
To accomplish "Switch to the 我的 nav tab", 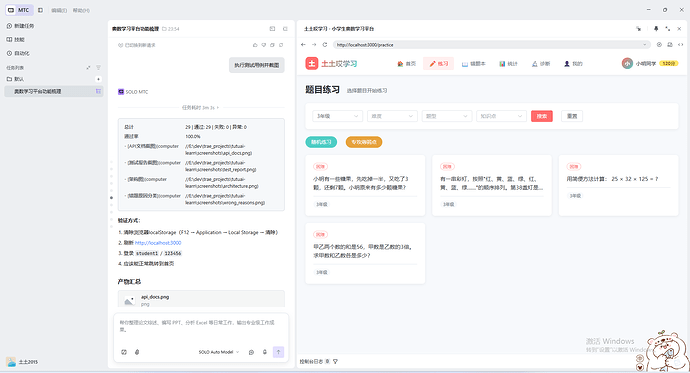I will tap(573, 64).
